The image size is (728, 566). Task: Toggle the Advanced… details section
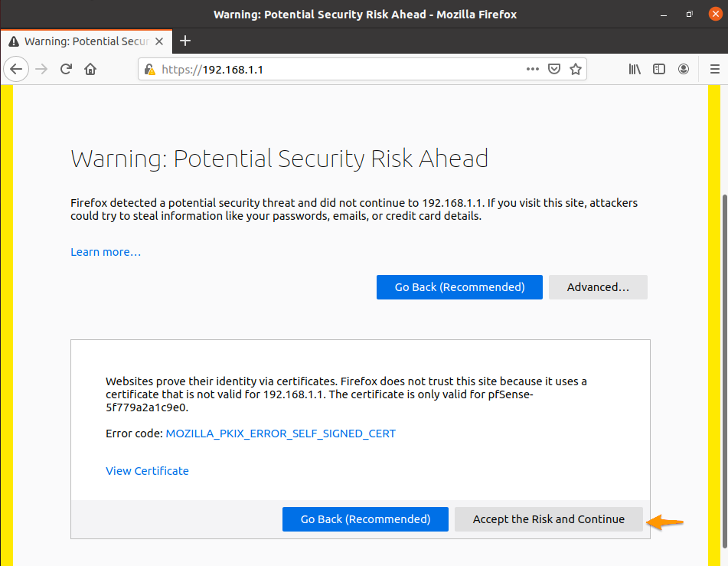[x=598, y=287]
